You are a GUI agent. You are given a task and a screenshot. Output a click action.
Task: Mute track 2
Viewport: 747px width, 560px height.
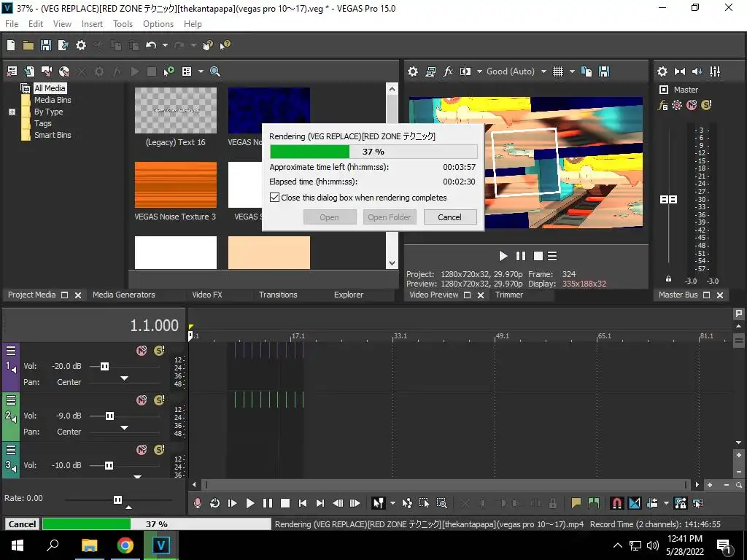tap(142, 400)
